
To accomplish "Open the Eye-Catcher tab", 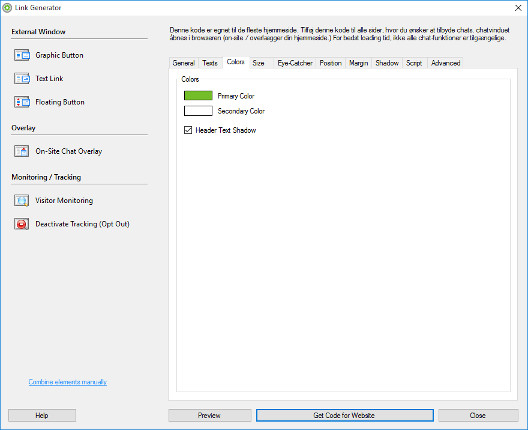I will 295,63.
